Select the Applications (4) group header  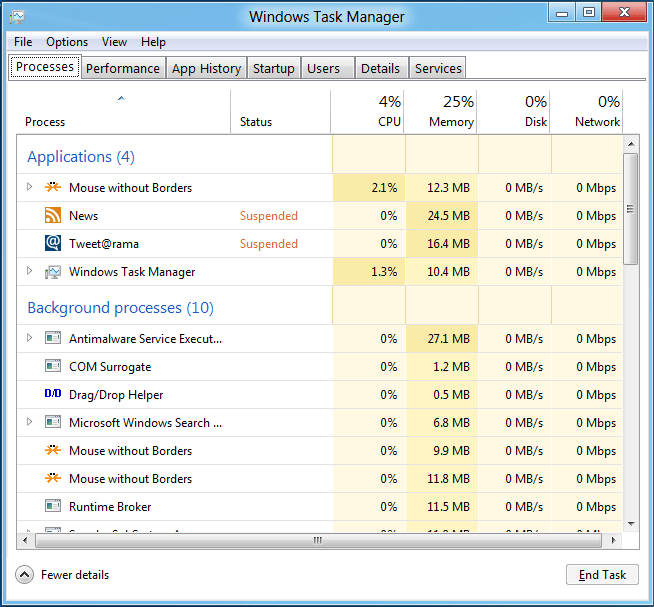pos(81,156)
